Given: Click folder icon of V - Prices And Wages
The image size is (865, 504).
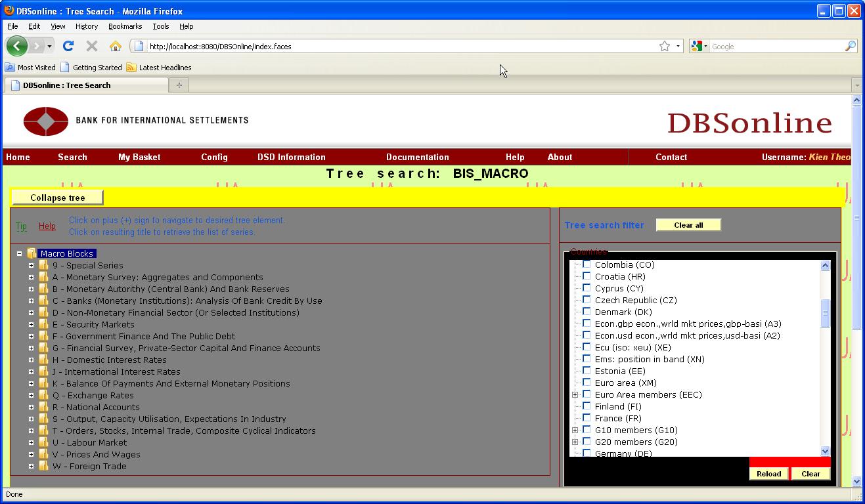Looking at the screenshot, I should coord(43,454).
